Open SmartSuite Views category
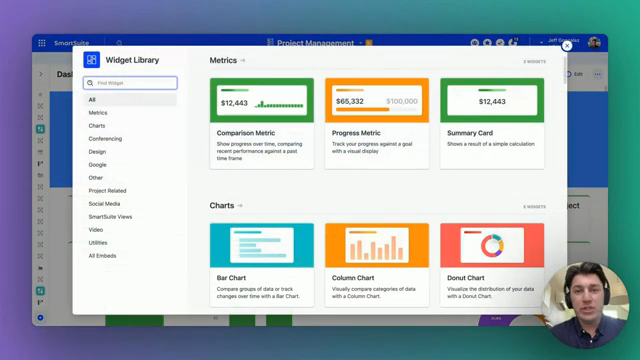 coord(110,217)
